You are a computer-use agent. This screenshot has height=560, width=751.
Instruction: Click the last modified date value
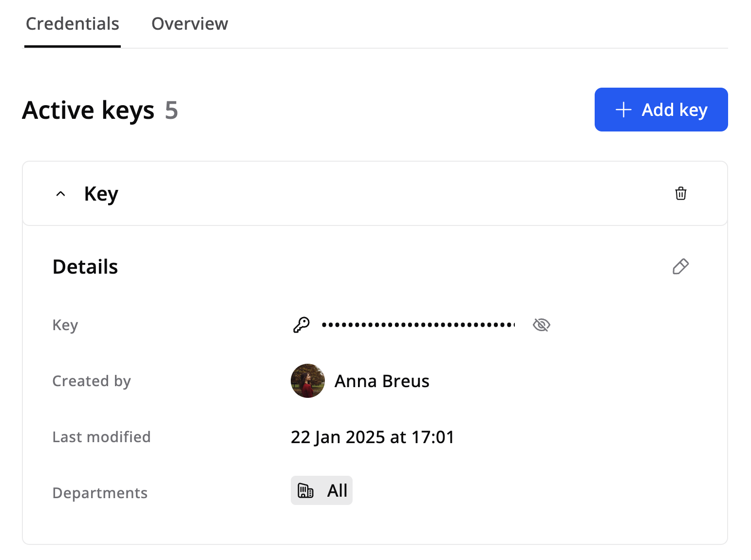click(372, 437)
